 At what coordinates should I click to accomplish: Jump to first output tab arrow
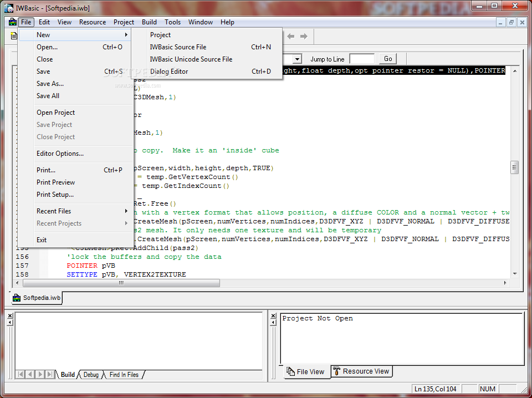click(21, 374)
